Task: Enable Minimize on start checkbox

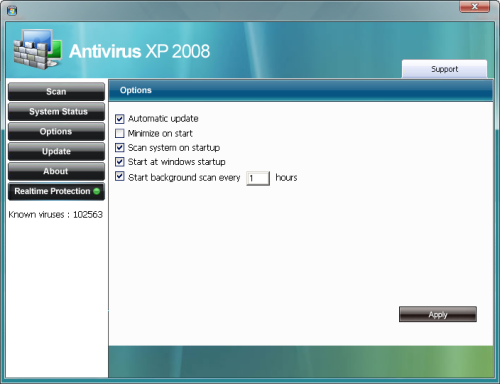Action: click(120, 133)
